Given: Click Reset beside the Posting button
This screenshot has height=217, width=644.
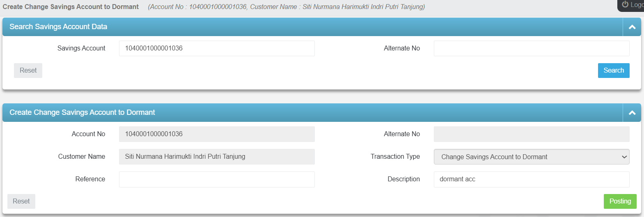Looking at the screenshot, I should click(21, 201).
